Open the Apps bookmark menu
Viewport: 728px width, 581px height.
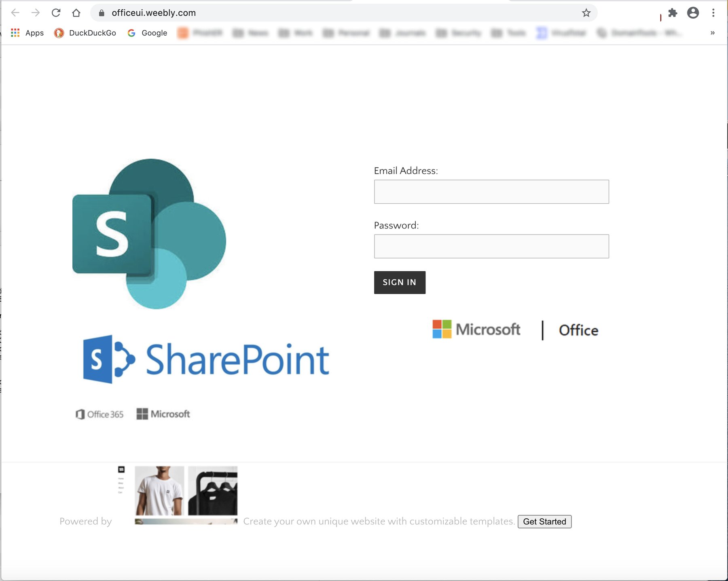27,33
